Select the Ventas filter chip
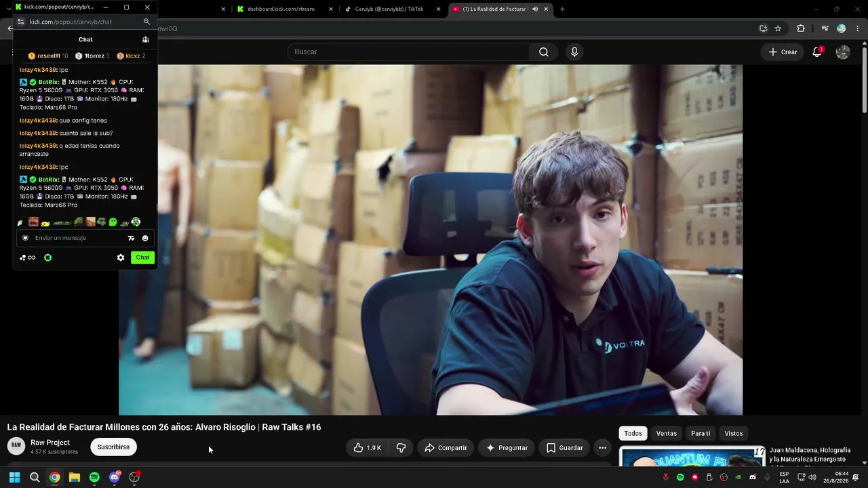Viewport: 868px width, 488px height. [667, 433]
